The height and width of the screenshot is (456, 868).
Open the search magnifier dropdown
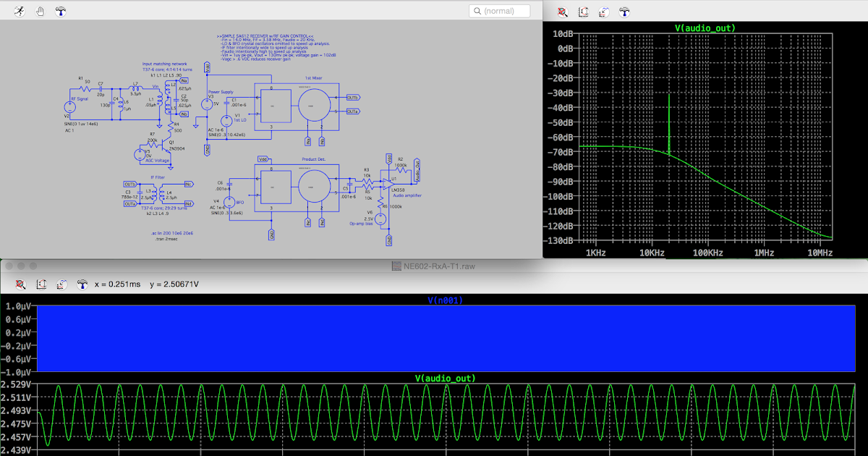coord(477,11)
